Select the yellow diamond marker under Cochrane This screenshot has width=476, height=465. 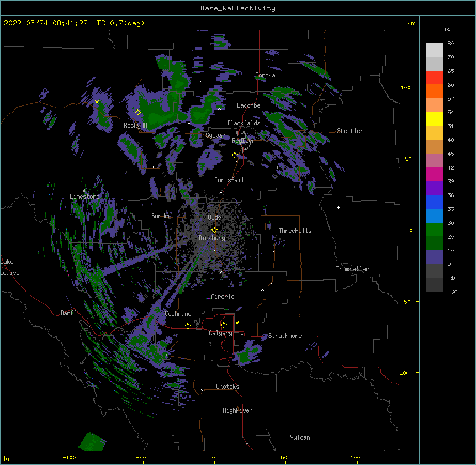[x=188, y=326]
